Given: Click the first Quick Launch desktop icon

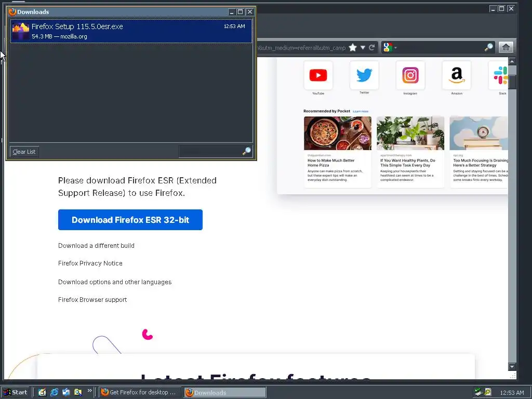Looking at the screenshot, I should 42,392.
